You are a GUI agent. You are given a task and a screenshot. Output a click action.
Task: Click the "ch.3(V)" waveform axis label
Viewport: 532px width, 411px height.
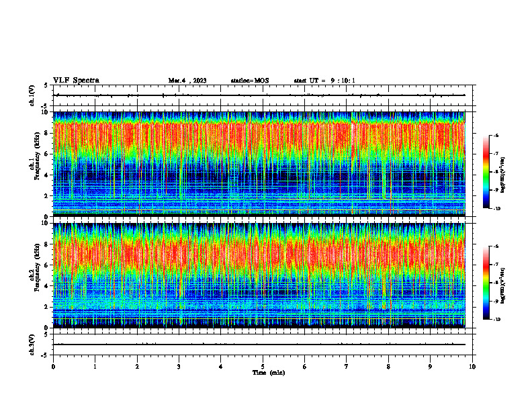[32, 345]
